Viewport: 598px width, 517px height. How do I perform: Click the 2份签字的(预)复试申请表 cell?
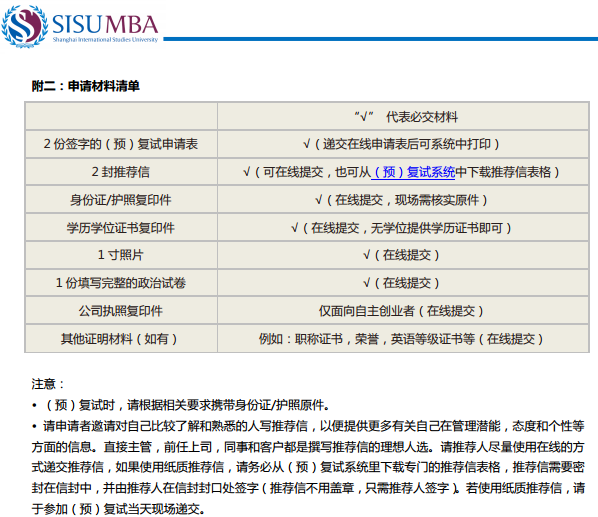pos(121,144)
